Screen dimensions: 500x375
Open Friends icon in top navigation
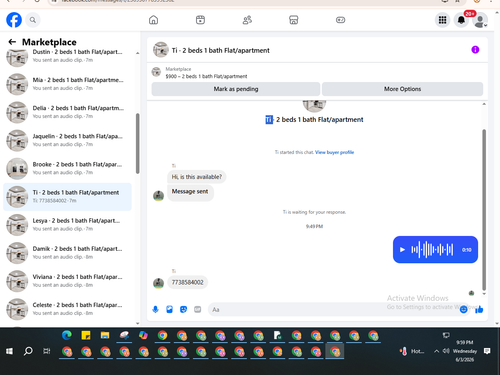pos(247,20)
